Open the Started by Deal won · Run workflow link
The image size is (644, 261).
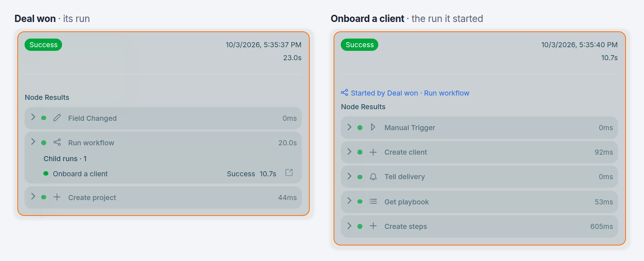(x=410, y=93)
